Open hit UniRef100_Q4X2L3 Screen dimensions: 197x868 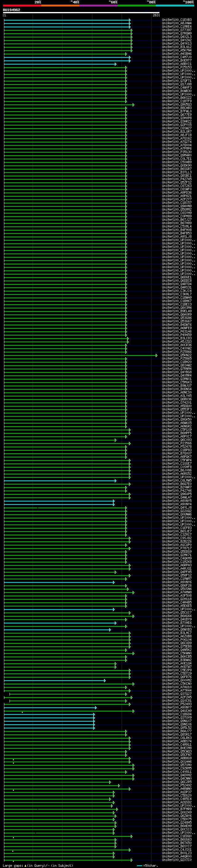[177, 37]
